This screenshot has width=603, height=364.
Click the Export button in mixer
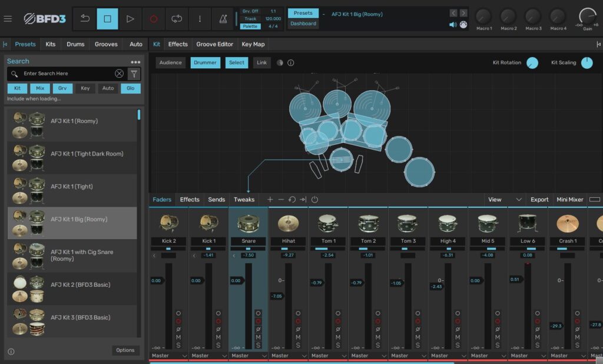pyautogui.click(x=539, y=200)
